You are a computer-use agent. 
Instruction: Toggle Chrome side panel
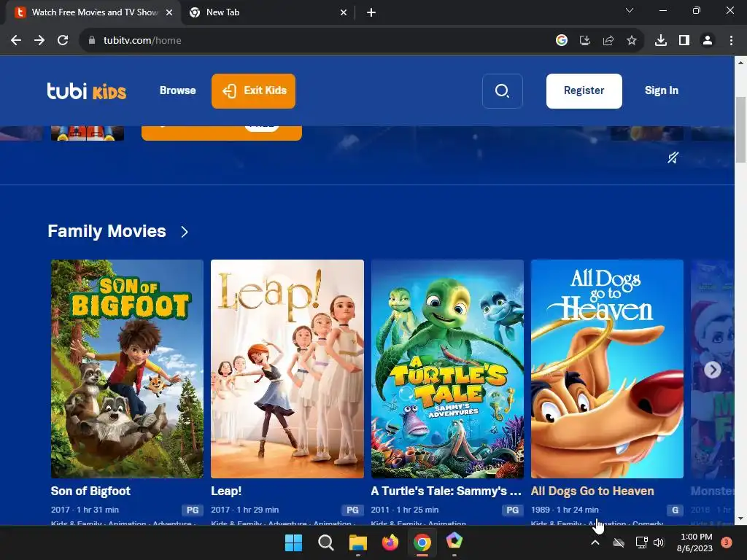pyautogui.click(x=684, y=41)
